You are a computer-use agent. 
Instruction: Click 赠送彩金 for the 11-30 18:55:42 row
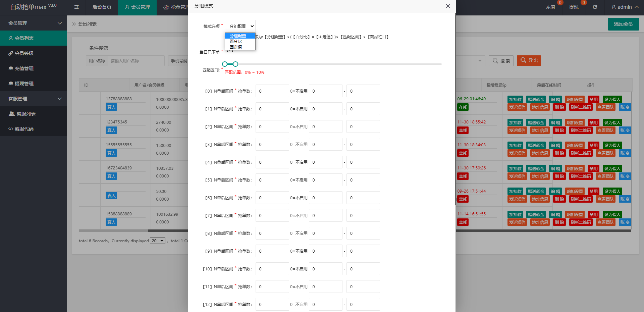click(x=536, y=123)
